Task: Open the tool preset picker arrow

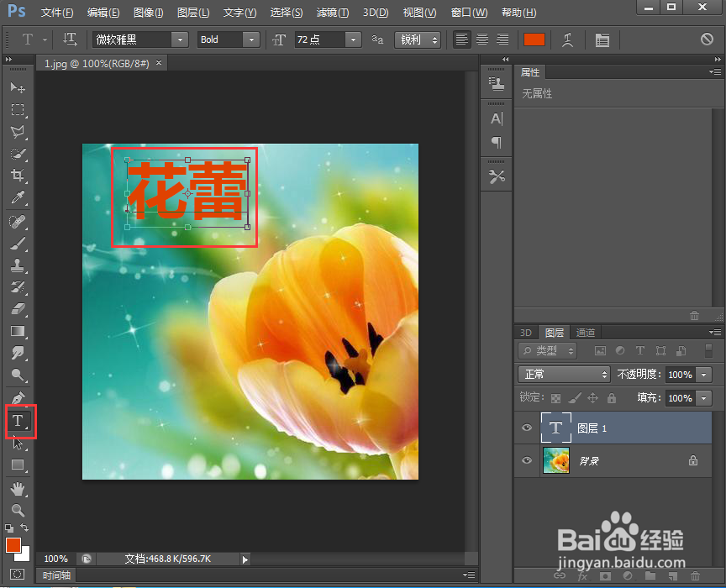Action: pyautogui.click(x=45, y=39)
